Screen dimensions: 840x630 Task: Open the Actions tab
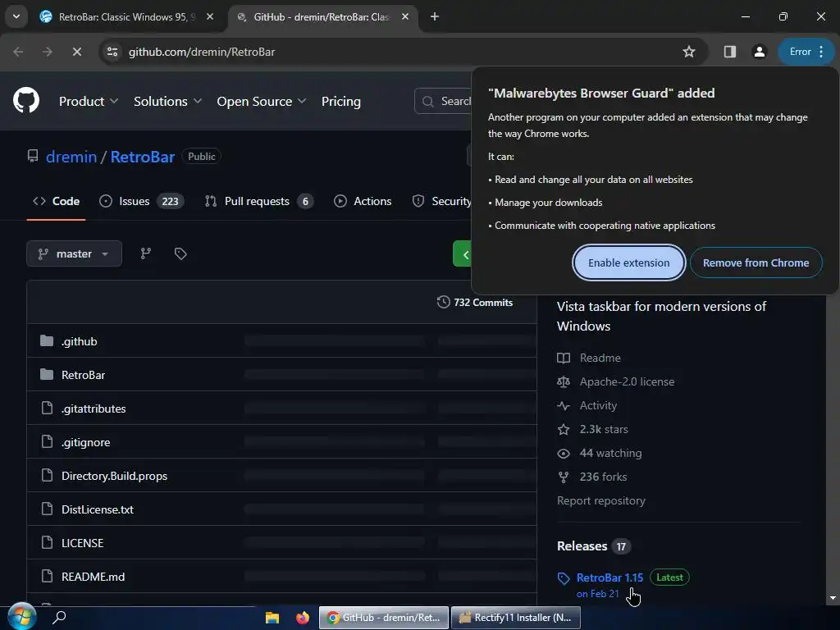pos(363,201)
